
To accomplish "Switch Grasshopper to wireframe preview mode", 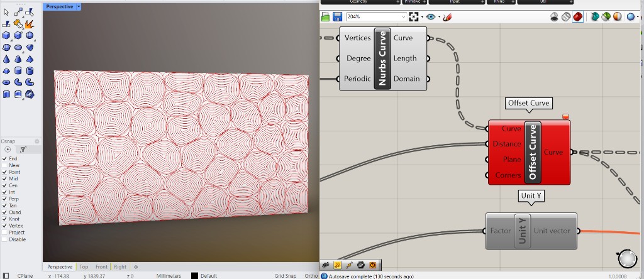I will click(x=566, y=17).
